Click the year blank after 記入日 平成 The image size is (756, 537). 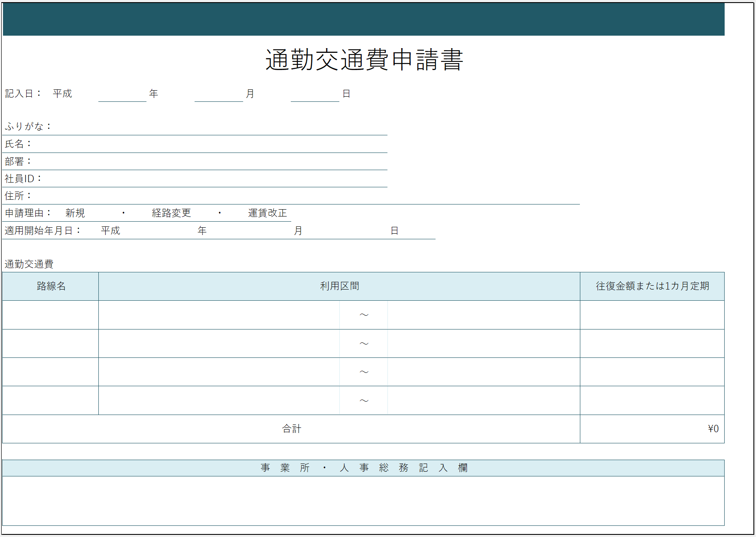pos(122,94)
